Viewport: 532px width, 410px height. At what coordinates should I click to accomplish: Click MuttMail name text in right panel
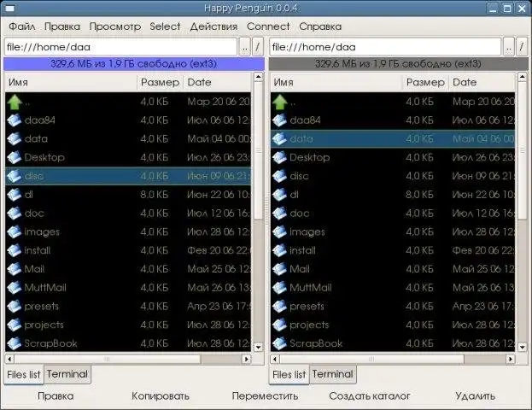click(x=311, y=288)
